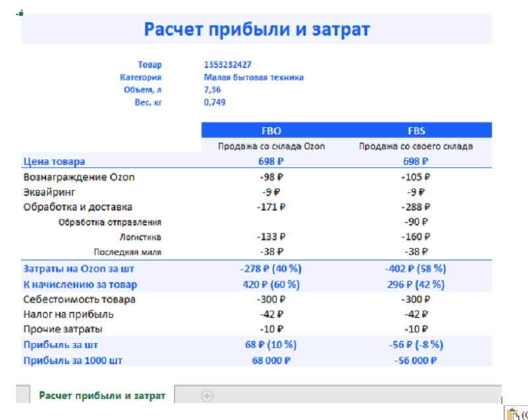Add a new sheet with the plus icon
The height and width of the screenshot is (420, 528).
click(207, 396)
